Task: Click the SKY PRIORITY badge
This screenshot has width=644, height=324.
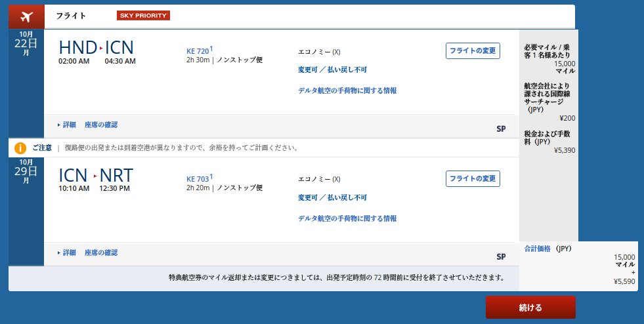Action: (x=143, y=16)
